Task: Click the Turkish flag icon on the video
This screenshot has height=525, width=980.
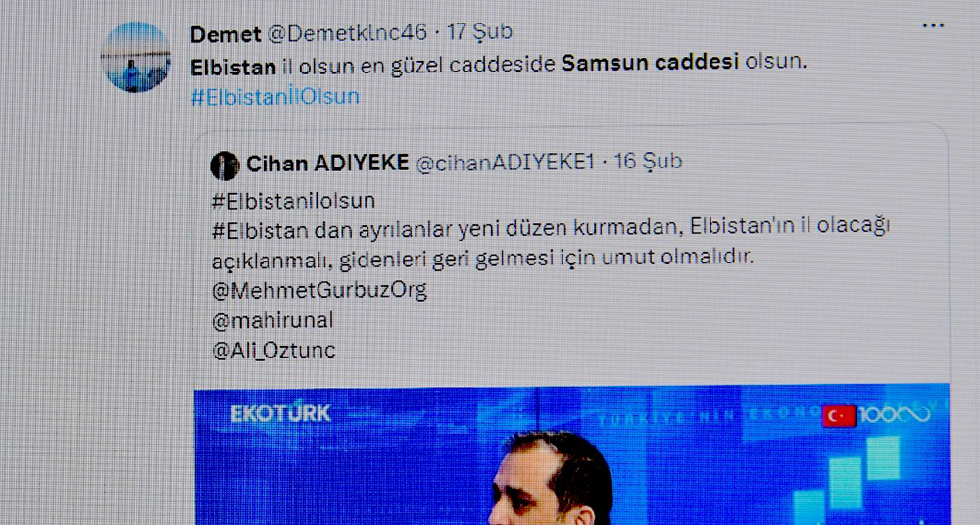Action: click(839, 415)
